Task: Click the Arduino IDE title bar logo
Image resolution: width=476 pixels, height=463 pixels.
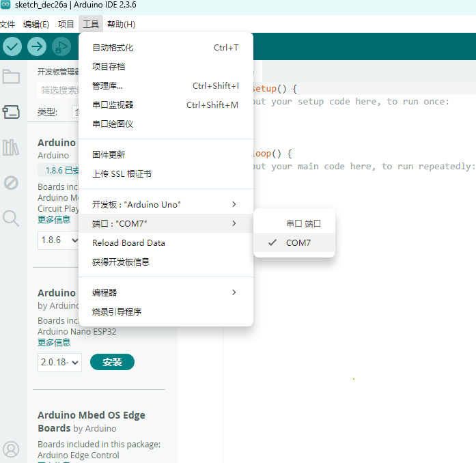Action: coord(5,5)
